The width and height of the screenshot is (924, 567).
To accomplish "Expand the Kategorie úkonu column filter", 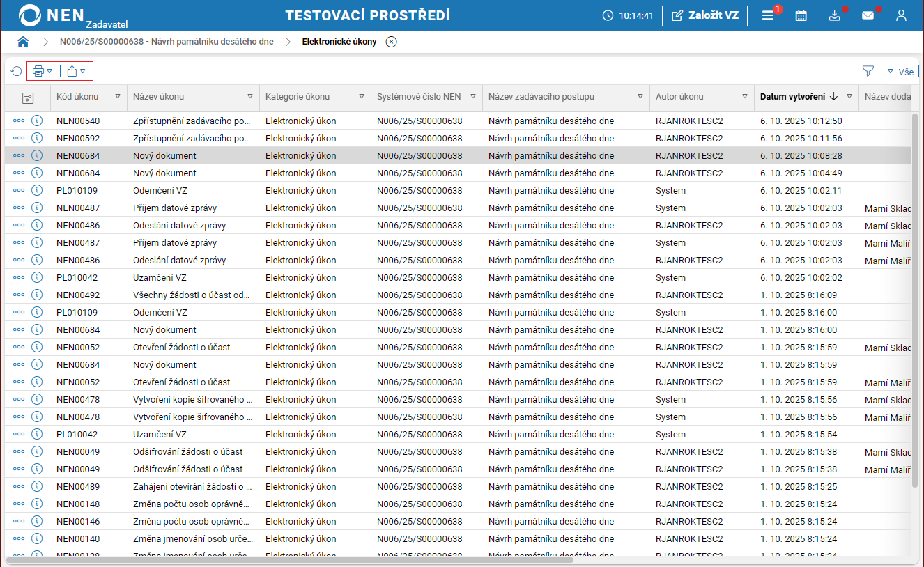I will (x=362, y=97).
